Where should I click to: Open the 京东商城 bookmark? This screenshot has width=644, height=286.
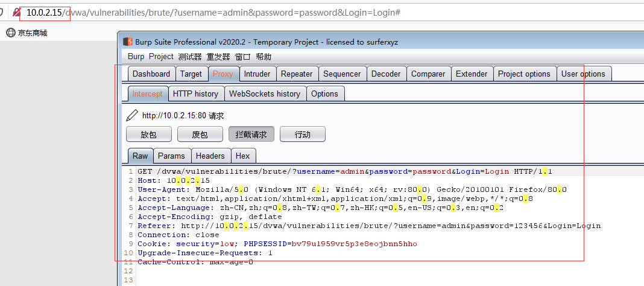click(x=27, y=33)
